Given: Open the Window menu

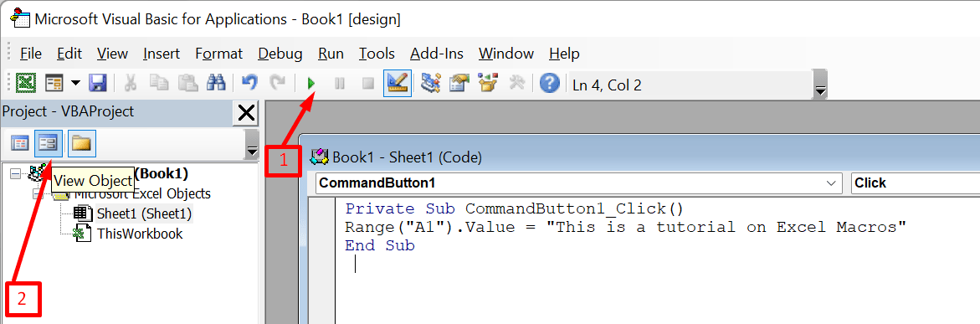Looking at the screenshot, I should coord(506,54).
